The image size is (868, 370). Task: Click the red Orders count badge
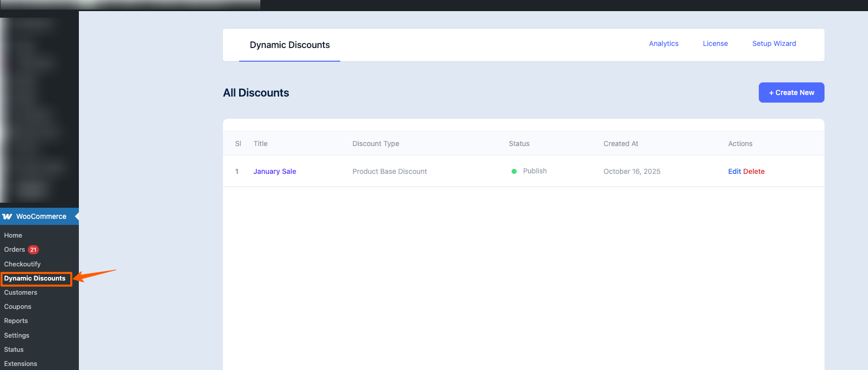[x=33, y=250]
